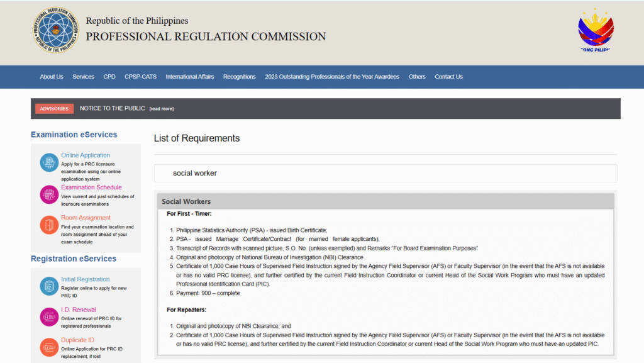This screenshot has width=644, height=363.
Task: Click the social worker search field
Action: point(386,173)
